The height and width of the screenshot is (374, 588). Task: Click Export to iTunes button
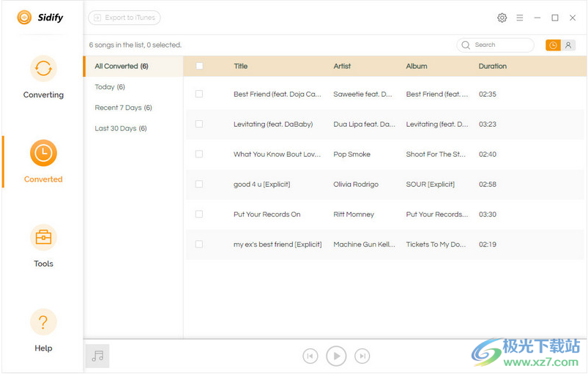(x=124, y=18)
